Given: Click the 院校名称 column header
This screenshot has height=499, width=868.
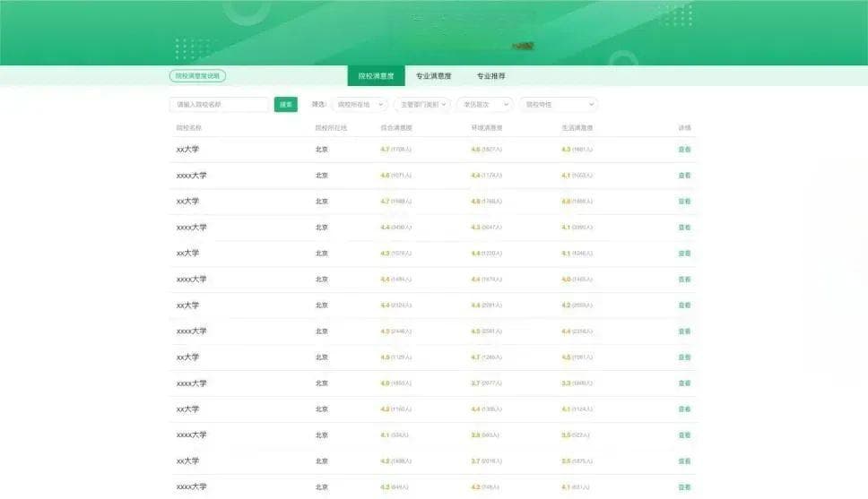Looking at the screenshot, I should [x=189, y=128].
